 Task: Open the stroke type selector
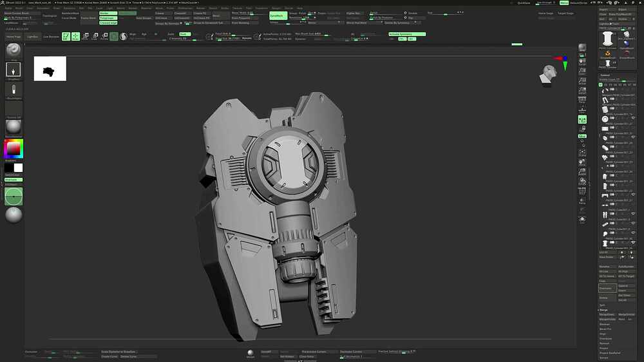click(x=14, y=70)
